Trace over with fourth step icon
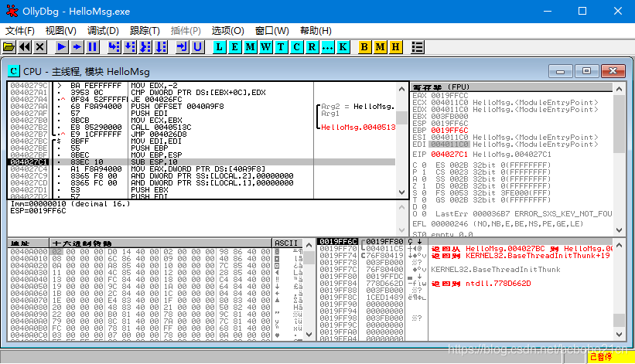This screenshot has height=364, width=635. 161,47
